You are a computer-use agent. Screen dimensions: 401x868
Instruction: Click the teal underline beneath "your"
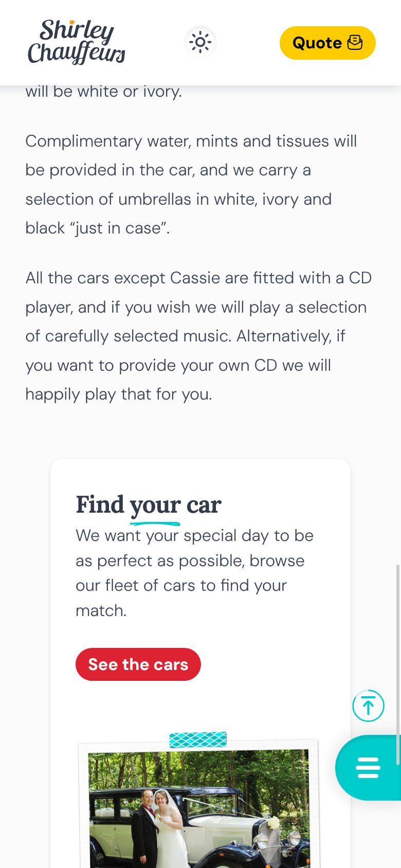(x=155, y=524)
